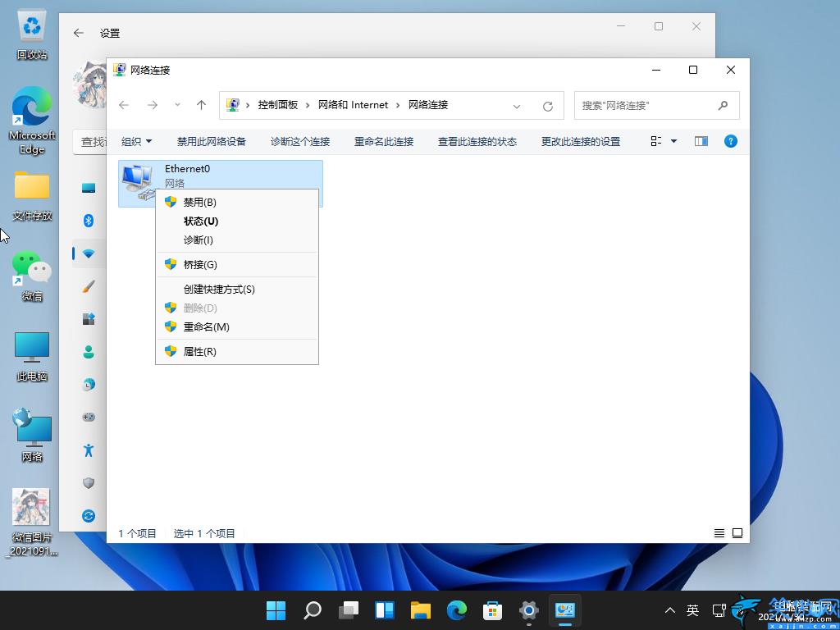Open File Explorer from taskbar
Viewport: 840px width, 630px height.
coord(421,609)
